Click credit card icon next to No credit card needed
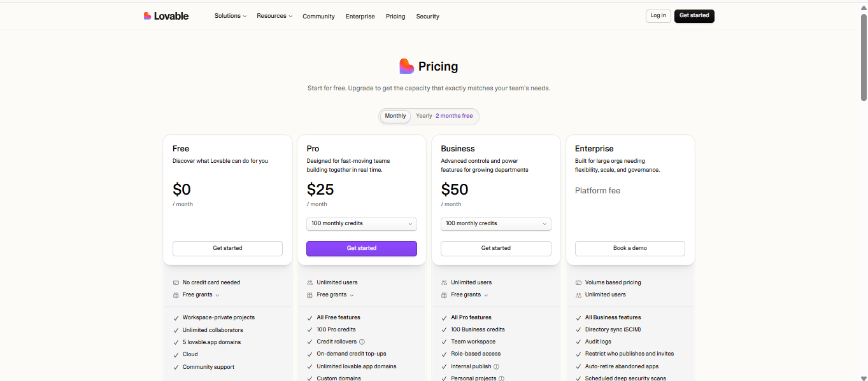This screenshot has width=868, height=381. [176, 282]
